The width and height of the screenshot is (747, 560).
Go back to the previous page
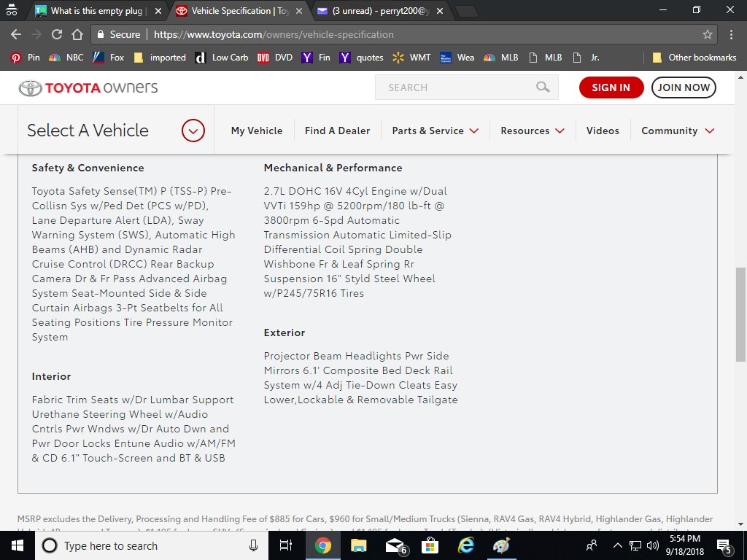(16, 34)
